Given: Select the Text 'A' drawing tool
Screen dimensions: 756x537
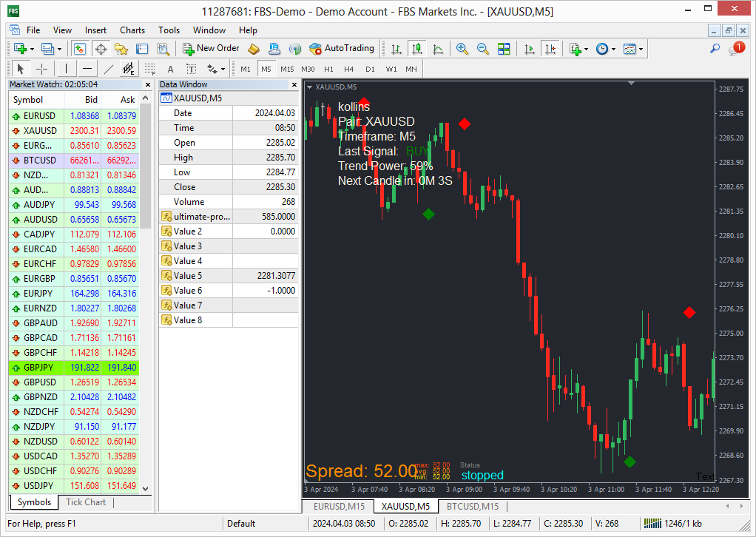Looking at the screenshot, I should tap(170, 69).
